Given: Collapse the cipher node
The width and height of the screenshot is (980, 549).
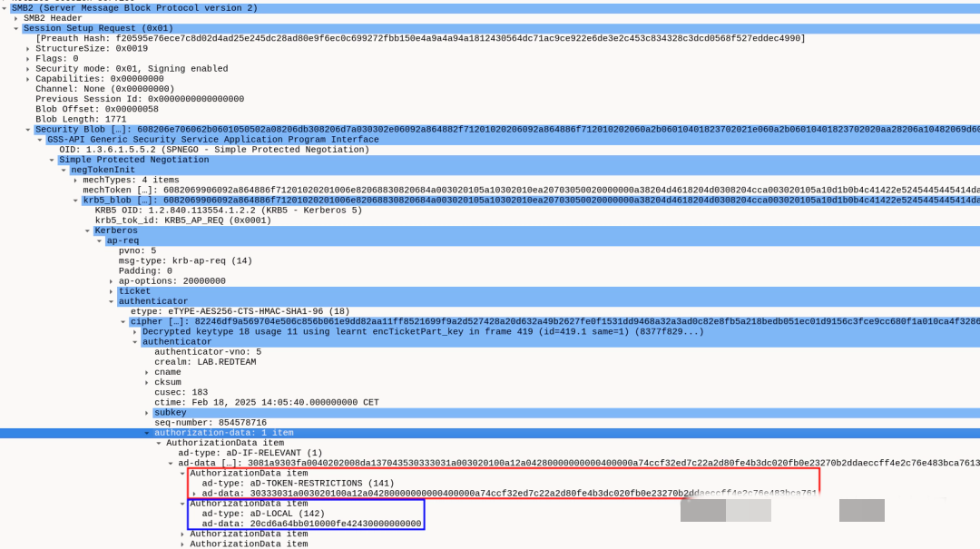Looking at the screenshot, I should [x=123, y=321].
